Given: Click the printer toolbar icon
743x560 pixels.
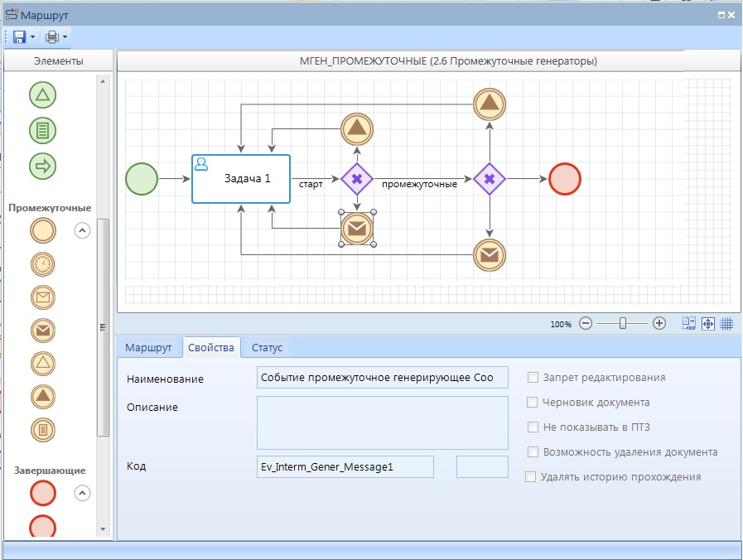Looking at the screenshot, I should [x=52, y=37].
